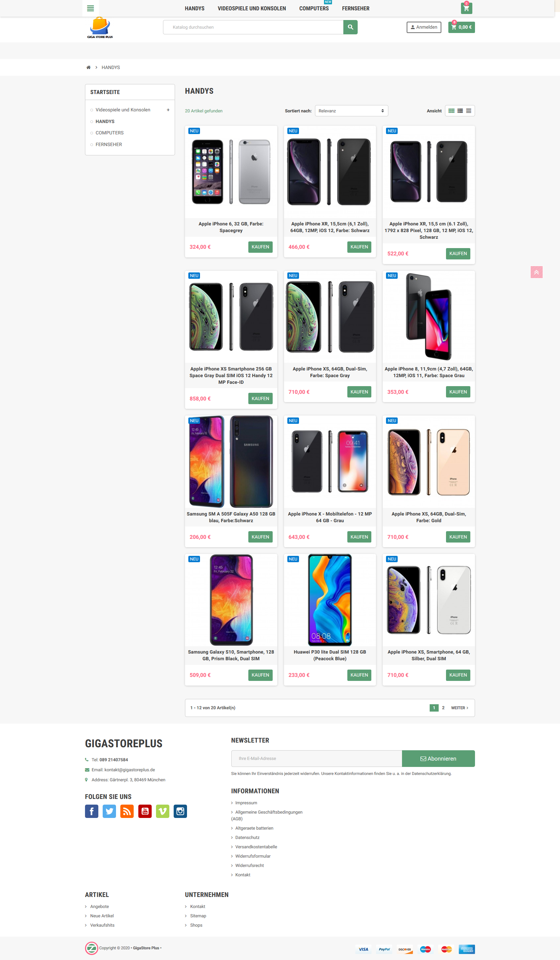Open the RSS feed icon
The image size is (560, 960).
point(127,811)
